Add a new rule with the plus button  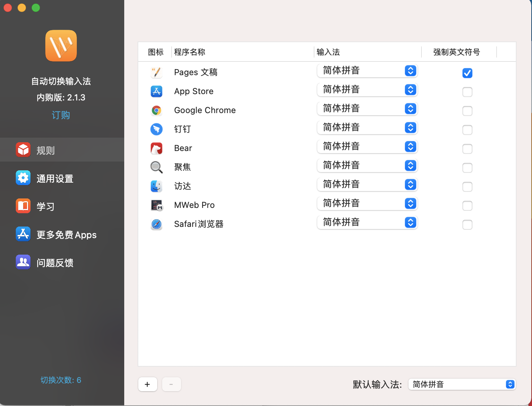coord(147,384)
